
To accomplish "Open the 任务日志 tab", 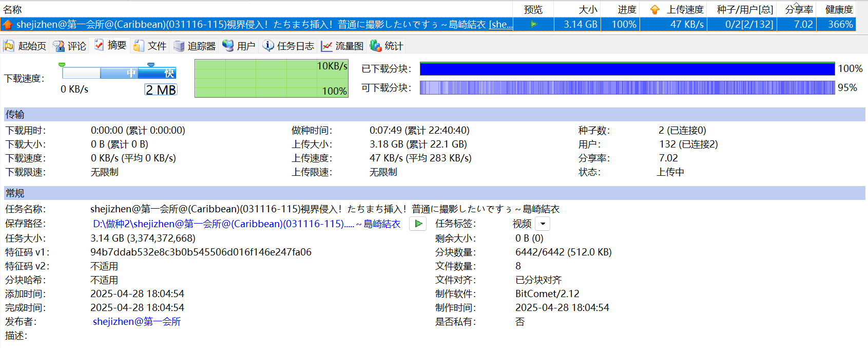I will click(288, 46).
